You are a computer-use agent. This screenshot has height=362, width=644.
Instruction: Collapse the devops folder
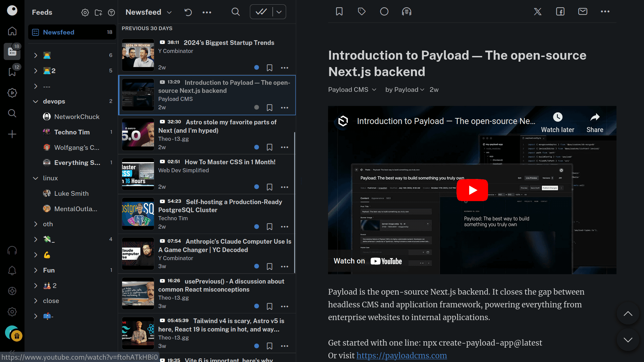tap(36, 101)
